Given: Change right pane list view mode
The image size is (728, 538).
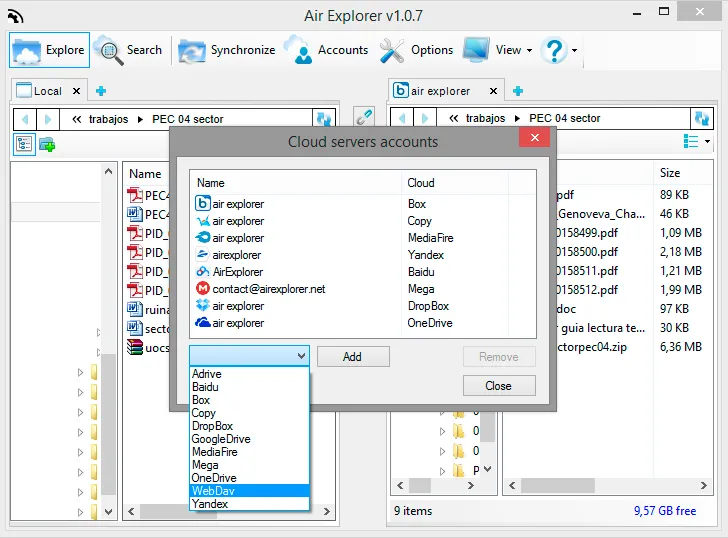Looking at the screenshot, I should [x=690, y=141].
